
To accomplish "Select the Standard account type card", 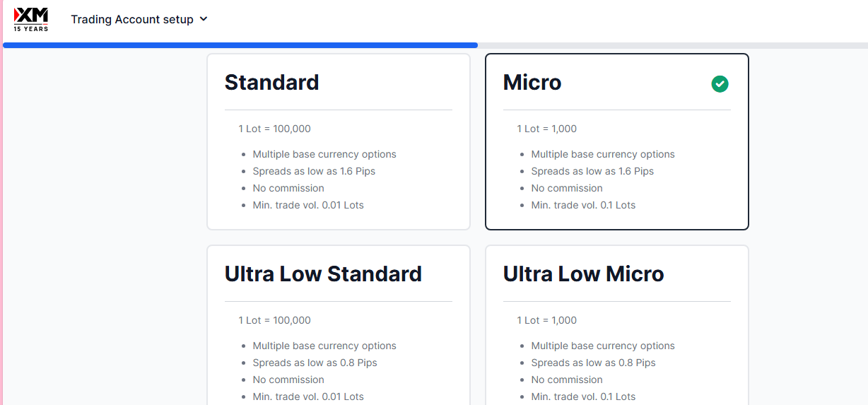I will [x=338, y=141].
